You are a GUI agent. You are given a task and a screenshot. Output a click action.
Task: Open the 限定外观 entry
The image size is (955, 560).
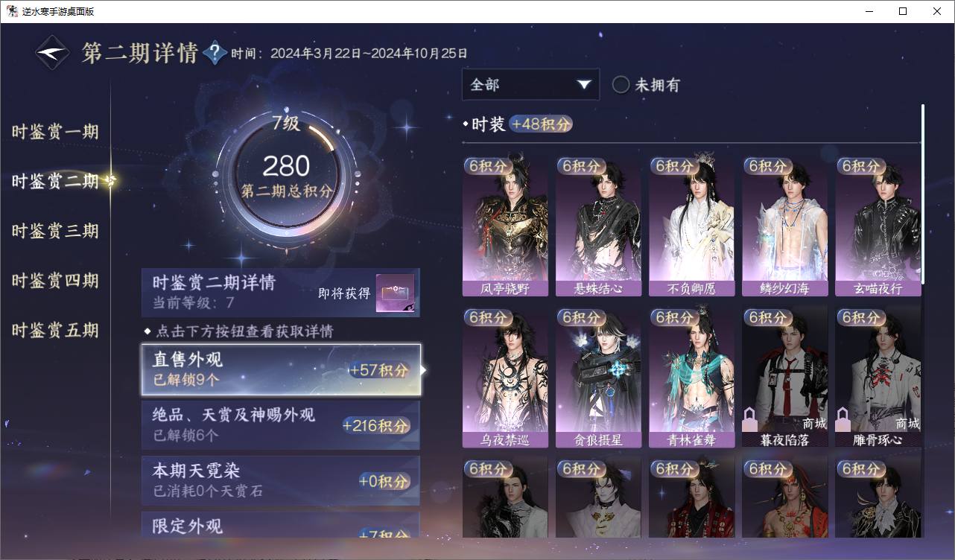(281, 524)
